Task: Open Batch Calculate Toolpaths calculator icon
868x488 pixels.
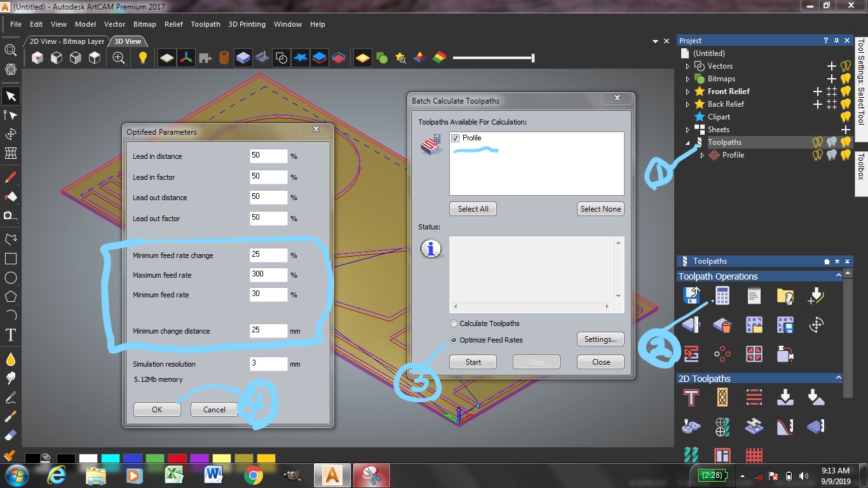Action: coord(722,295)
